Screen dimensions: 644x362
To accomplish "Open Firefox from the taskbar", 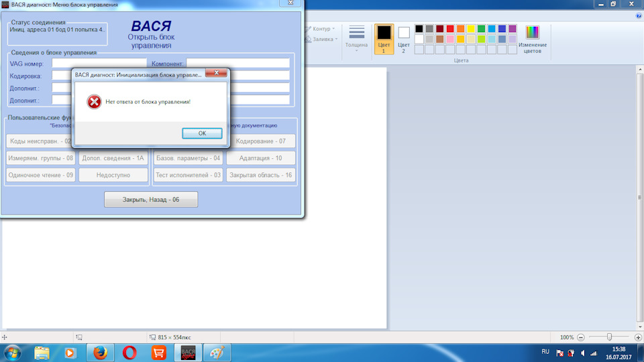I will (x=100, y=353).
